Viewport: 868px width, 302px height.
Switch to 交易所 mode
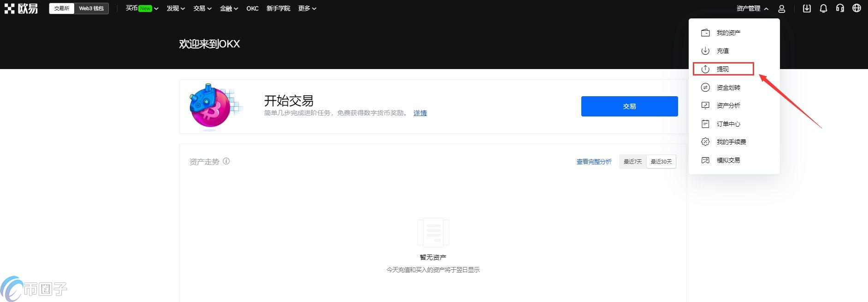pyautogui.click(x=62, y=8)
